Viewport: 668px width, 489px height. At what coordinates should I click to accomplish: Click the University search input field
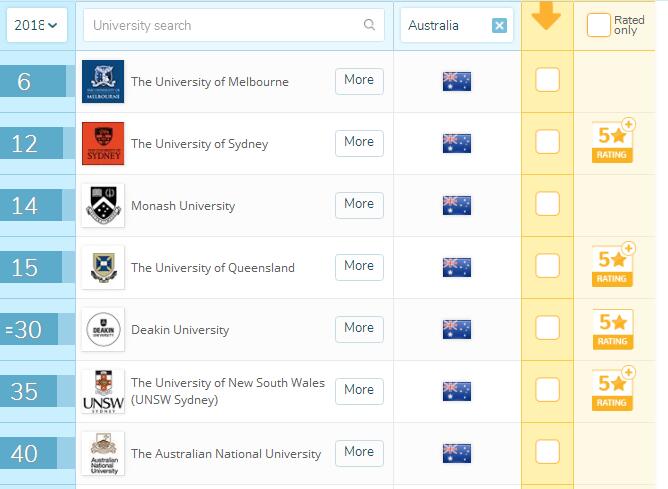click(225, 25)
